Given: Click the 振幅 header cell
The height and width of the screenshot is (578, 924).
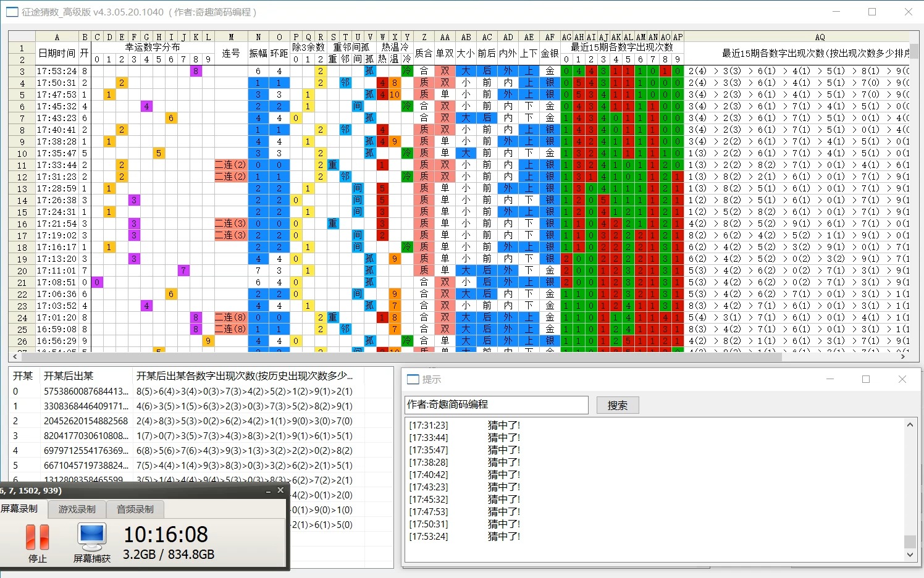Looking at the screenshot, I should (258, 53).
